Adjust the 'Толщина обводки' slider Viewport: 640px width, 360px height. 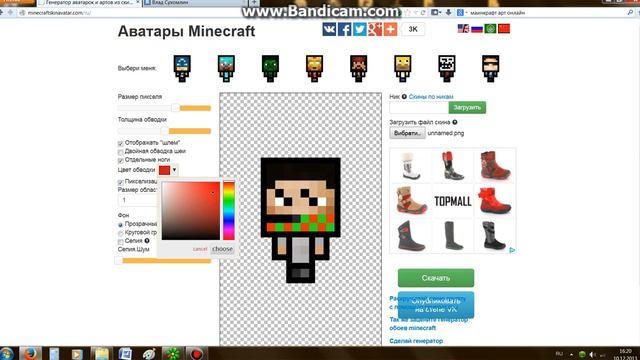[164, 131]
